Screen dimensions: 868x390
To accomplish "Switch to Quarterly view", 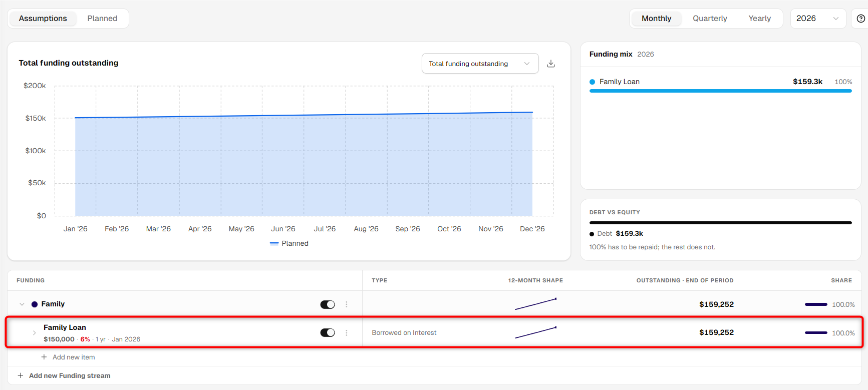I will tap(710, 19).
